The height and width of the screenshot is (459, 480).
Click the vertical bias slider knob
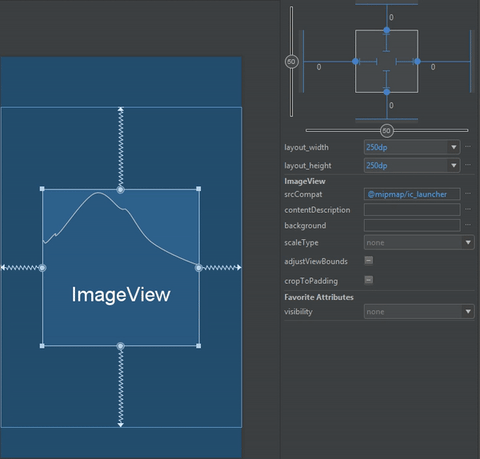[x=292, y=62]
